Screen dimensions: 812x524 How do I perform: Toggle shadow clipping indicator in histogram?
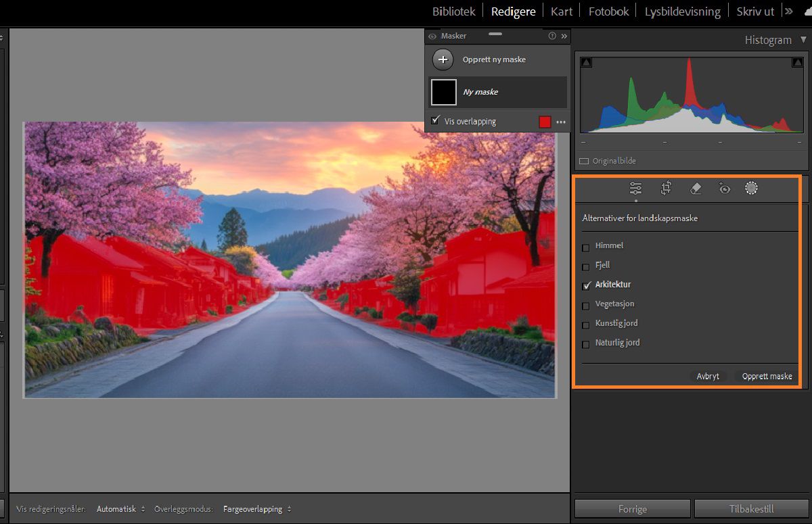point(586,62)
